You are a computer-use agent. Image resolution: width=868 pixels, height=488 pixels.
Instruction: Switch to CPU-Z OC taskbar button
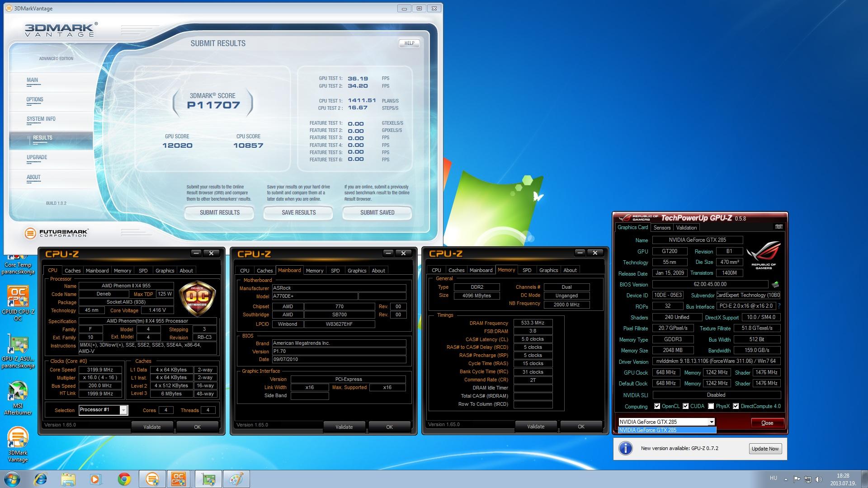179,479
